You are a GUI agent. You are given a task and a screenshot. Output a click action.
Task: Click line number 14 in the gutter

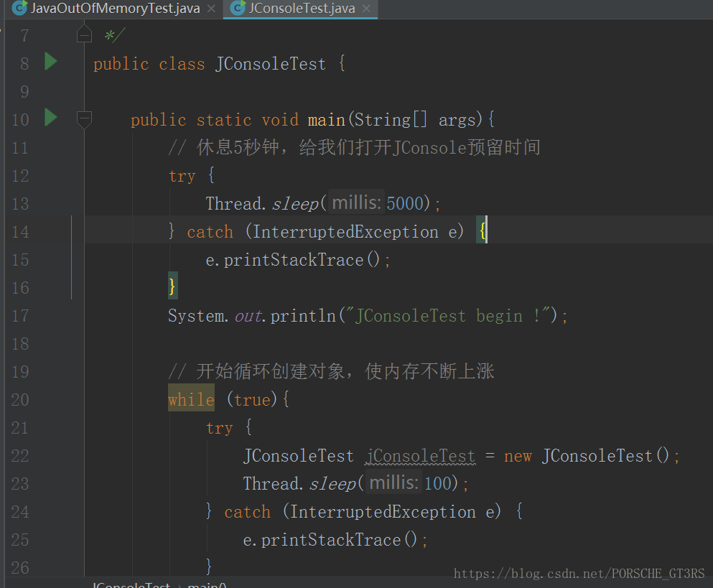(20, 232)
